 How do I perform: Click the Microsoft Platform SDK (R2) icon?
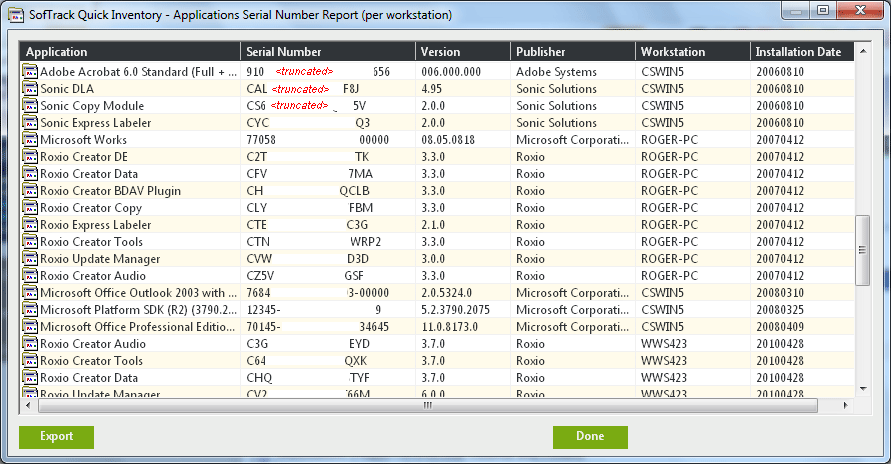pos(30,310)
